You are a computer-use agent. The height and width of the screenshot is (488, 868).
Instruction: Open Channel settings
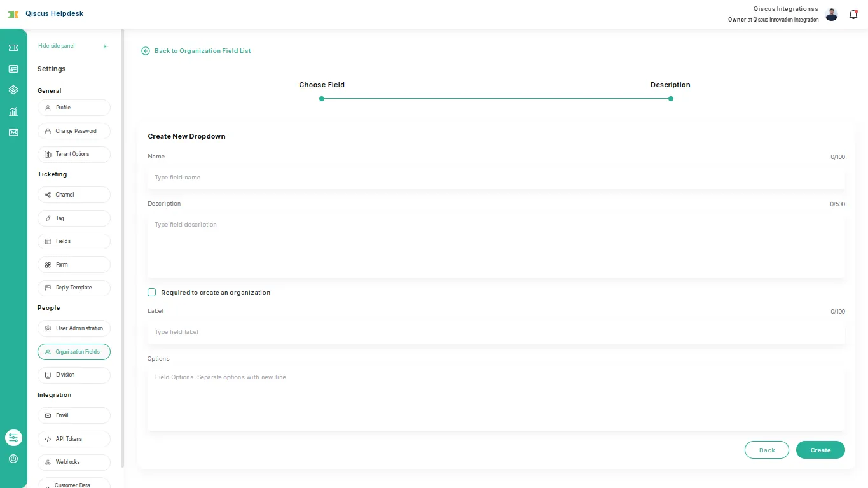coord(74,195)
